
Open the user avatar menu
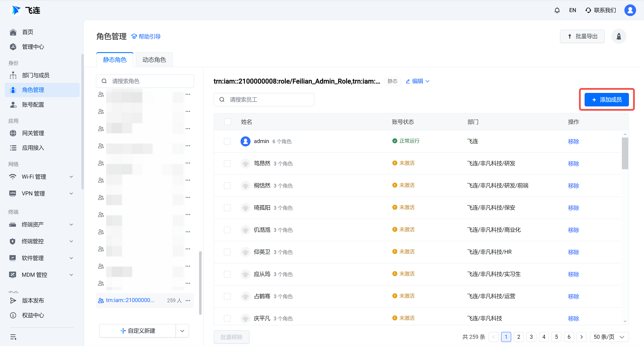(630, 10)
